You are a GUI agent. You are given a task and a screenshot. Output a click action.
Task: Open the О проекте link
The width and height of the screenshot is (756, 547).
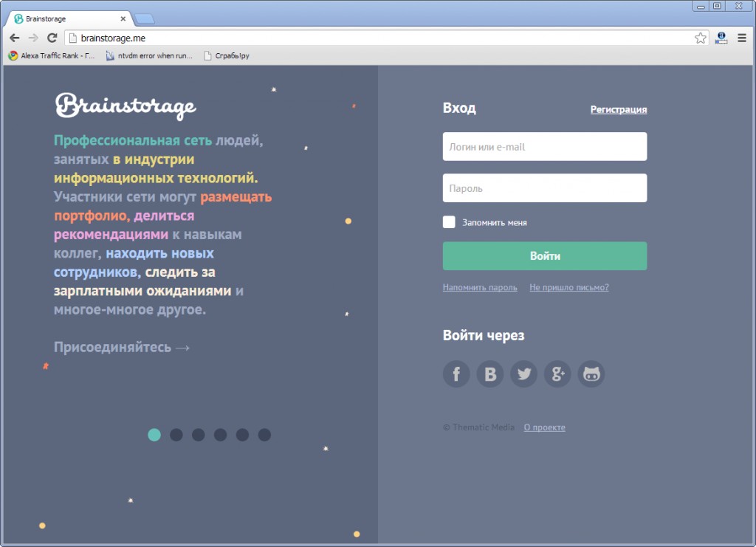click(x=544, y=427)
